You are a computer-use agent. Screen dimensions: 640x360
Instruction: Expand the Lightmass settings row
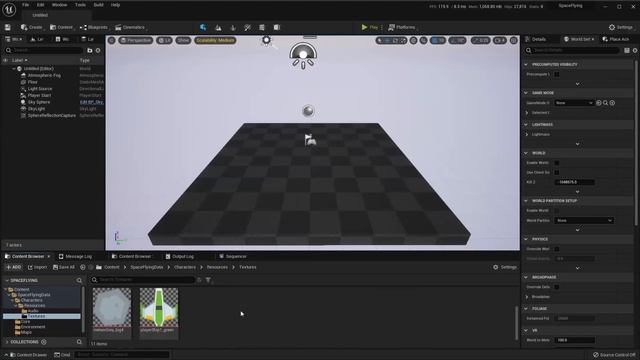[x=527, y=134]
